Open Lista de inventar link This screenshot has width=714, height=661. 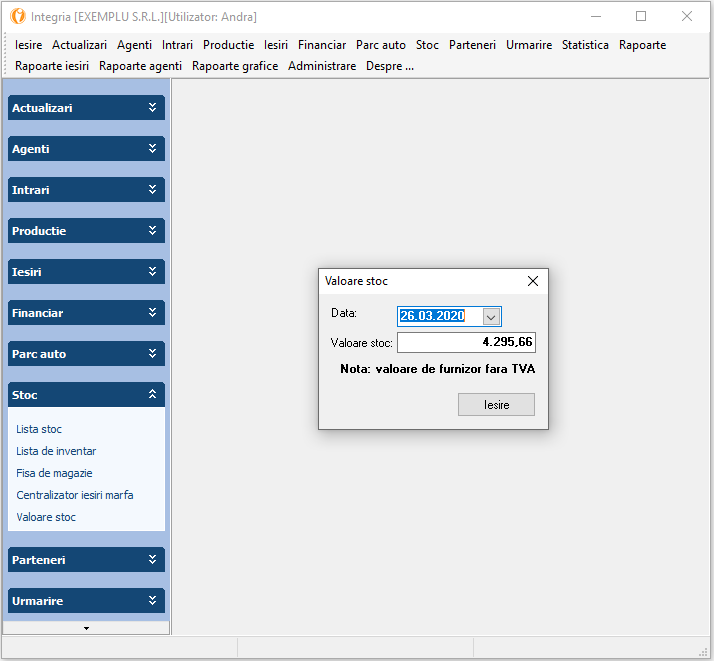click(56, 451)
